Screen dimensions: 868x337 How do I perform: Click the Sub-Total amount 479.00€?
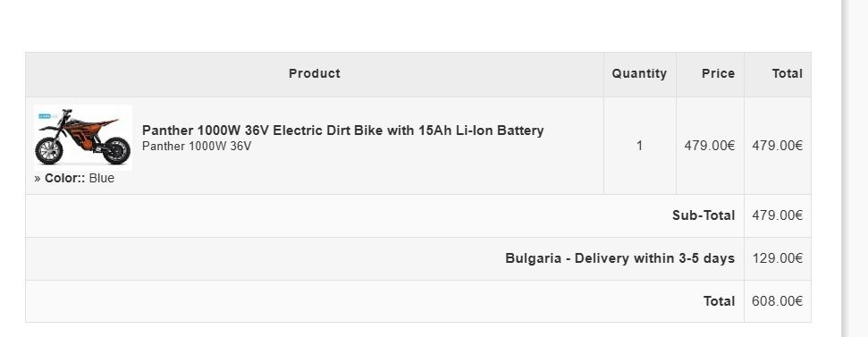coord(777,215)
